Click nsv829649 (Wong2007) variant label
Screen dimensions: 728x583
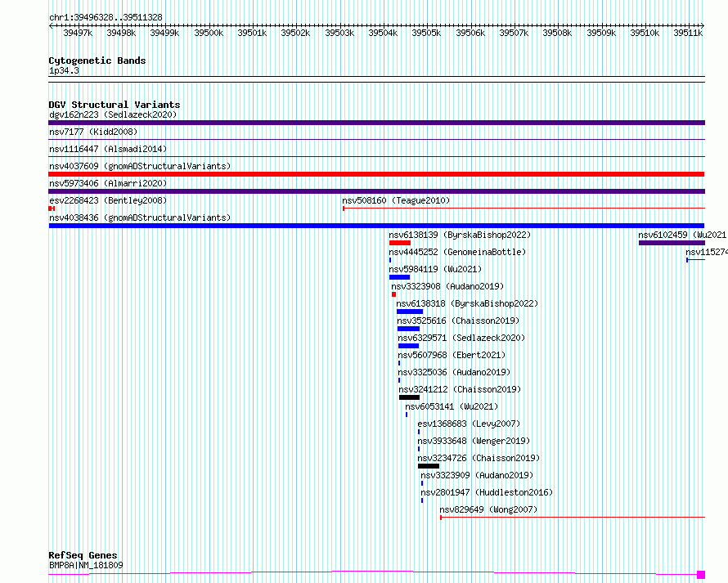(x=488, y=509)
